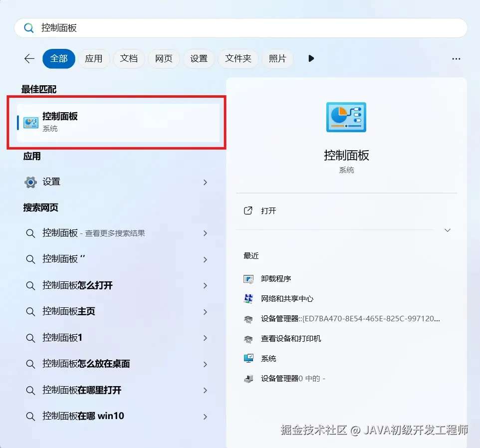The height and width of the screenshot is (448, 480).
Task: Click the magnifier icon in the search box
Action: pyautogui.click(x=29, y=28)
